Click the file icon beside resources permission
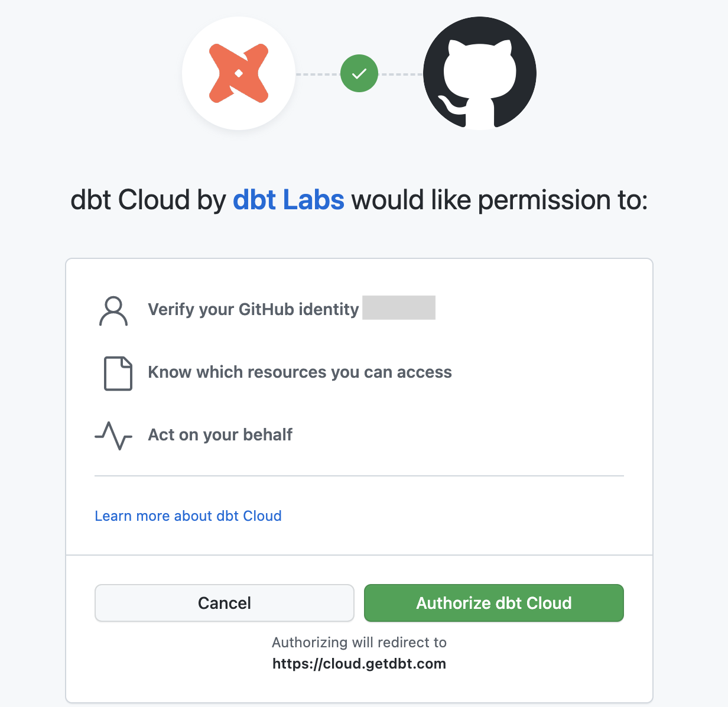This screenshot has width=728, height=707. pos(118,373)
